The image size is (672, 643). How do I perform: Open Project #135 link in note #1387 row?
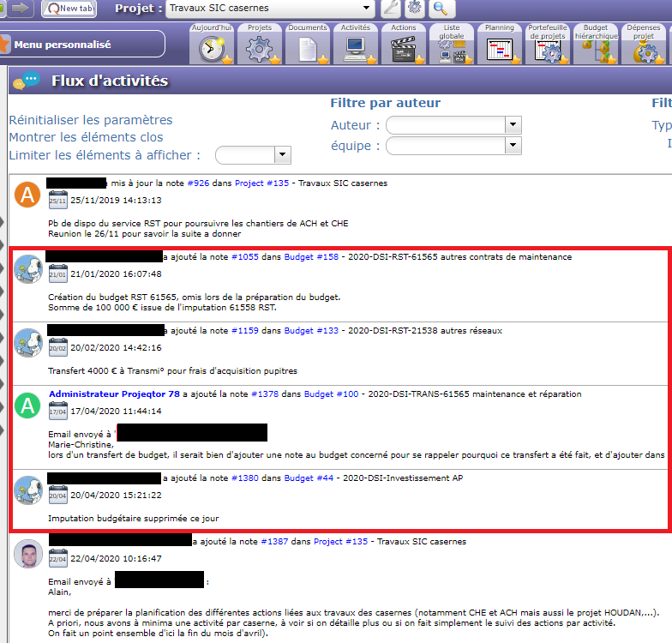click(x=341, y=542)
